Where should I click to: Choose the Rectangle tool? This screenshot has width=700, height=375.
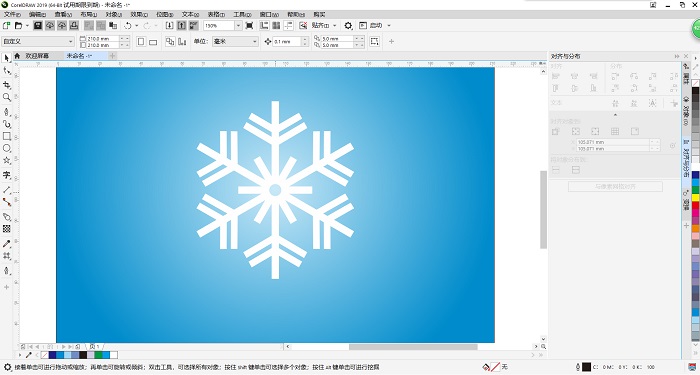coord(7,136)
